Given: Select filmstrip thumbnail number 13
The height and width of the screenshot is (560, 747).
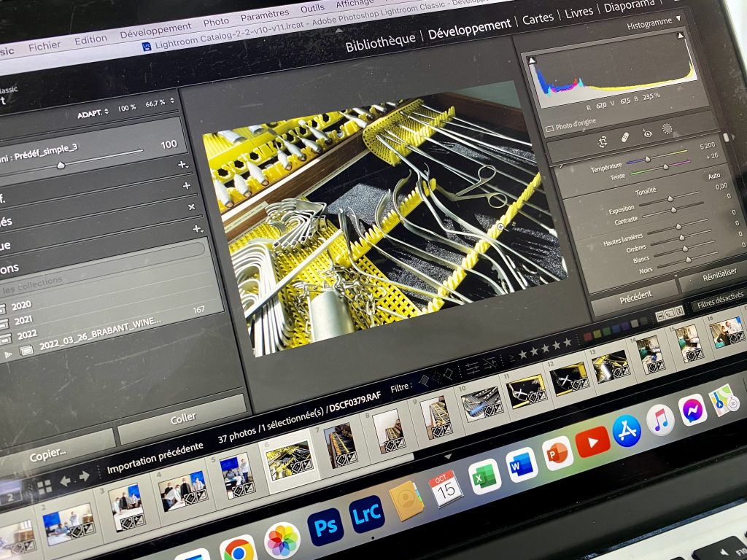Looking at the screenshot, I should (x=611, y=367).
